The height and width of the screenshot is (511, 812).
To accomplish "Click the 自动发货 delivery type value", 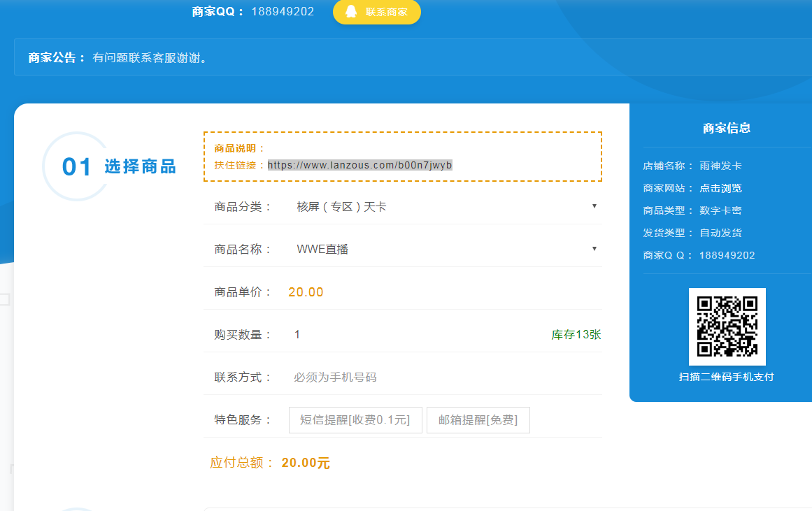I will click(720, 233).
